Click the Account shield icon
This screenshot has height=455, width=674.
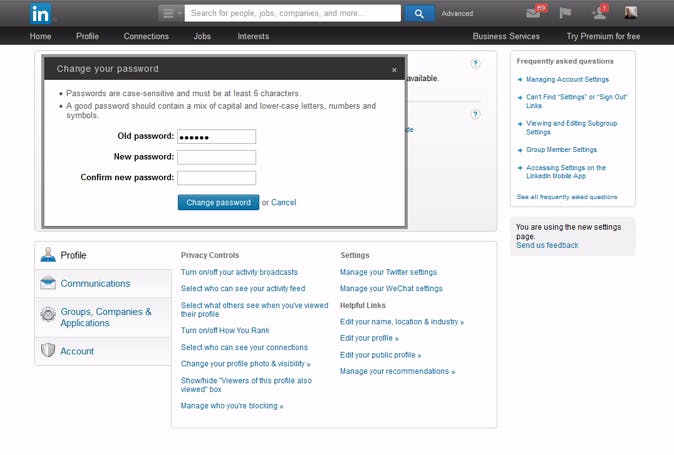click(x=48, y=350)
